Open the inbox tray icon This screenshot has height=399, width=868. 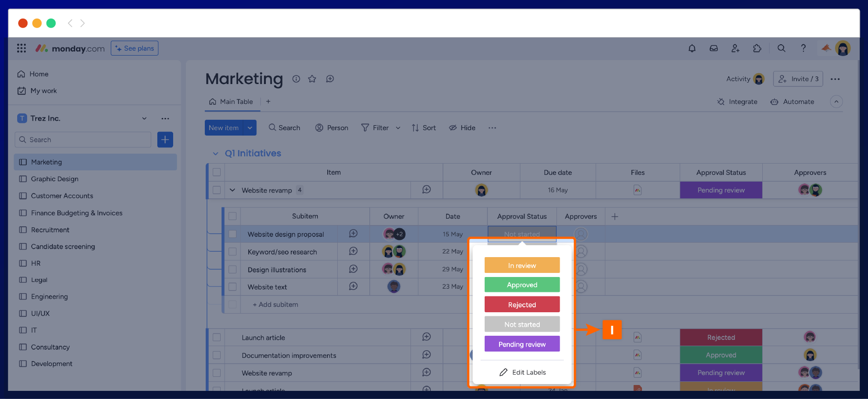point(713,48)
